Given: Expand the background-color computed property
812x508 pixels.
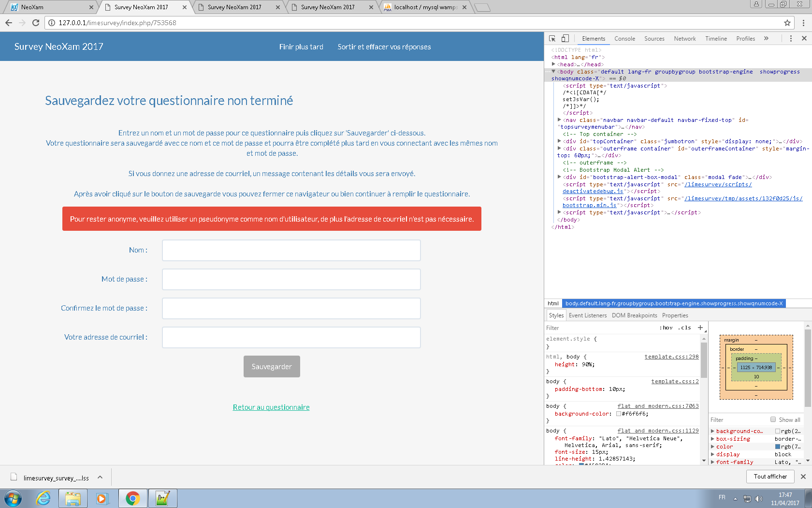Looking at the screenshot, I should 712,431.
